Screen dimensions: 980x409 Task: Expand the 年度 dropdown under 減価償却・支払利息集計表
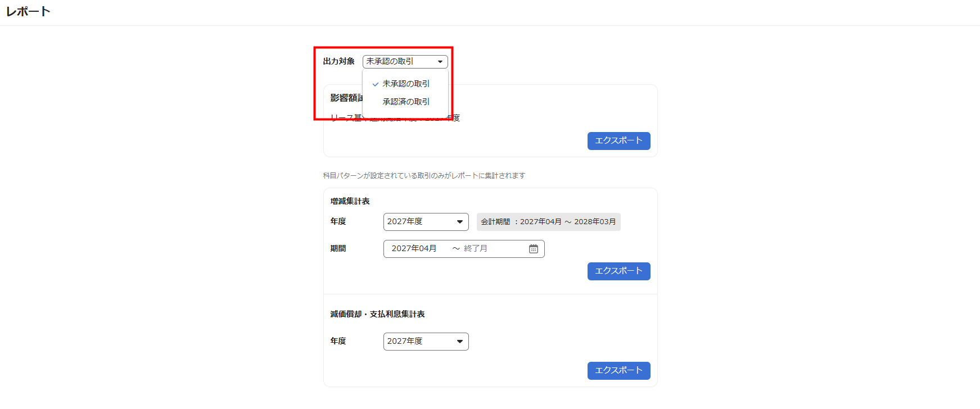pos(426,342)
